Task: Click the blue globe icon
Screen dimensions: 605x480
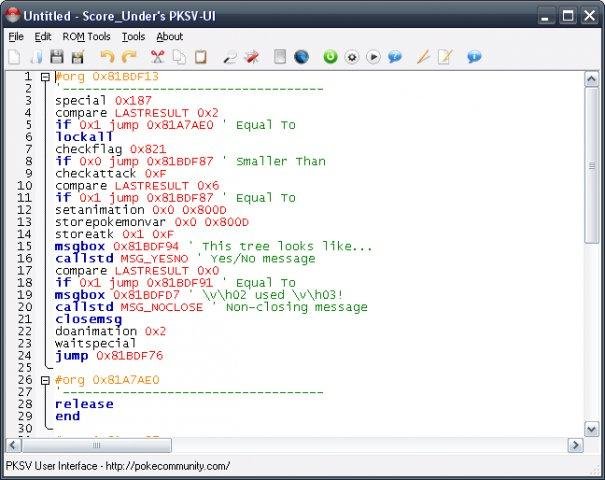Action: click(x=301, y=57)
